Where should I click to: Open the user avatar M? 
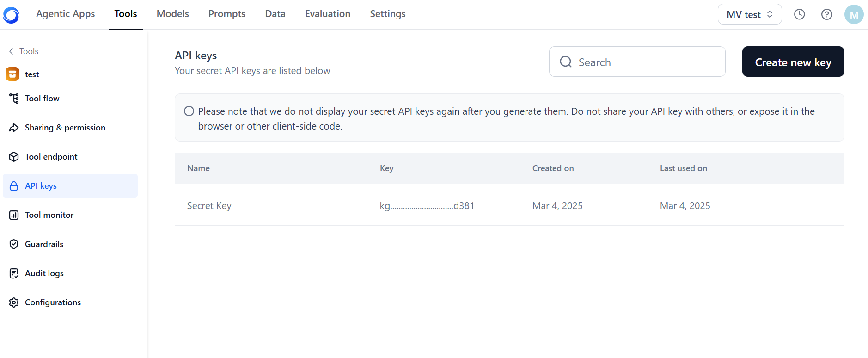click(854, 14)
